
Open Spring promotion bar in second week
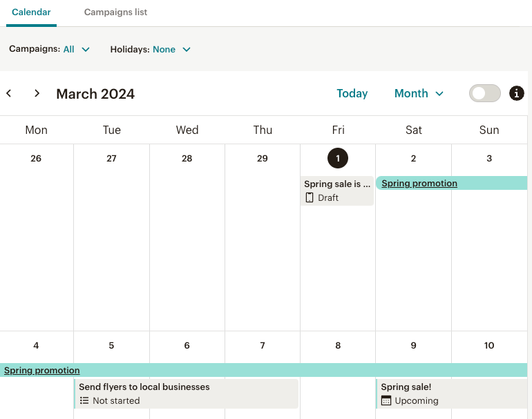pos(42,371)
